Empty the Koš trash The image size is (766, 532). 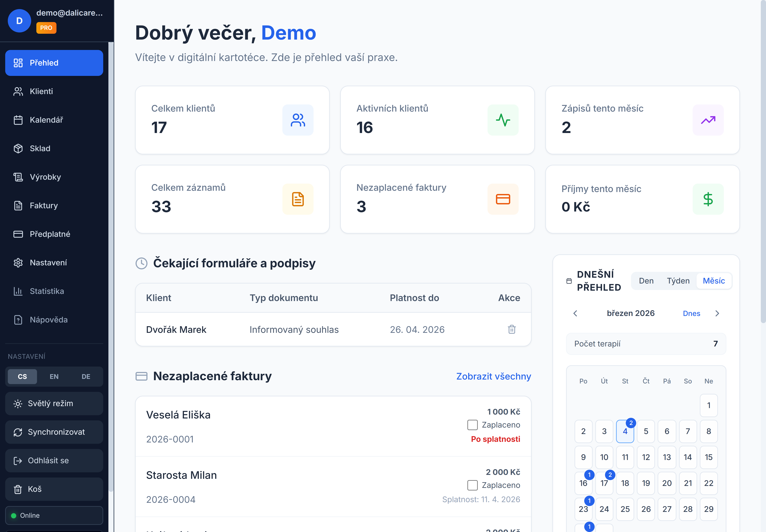[35, 489]
